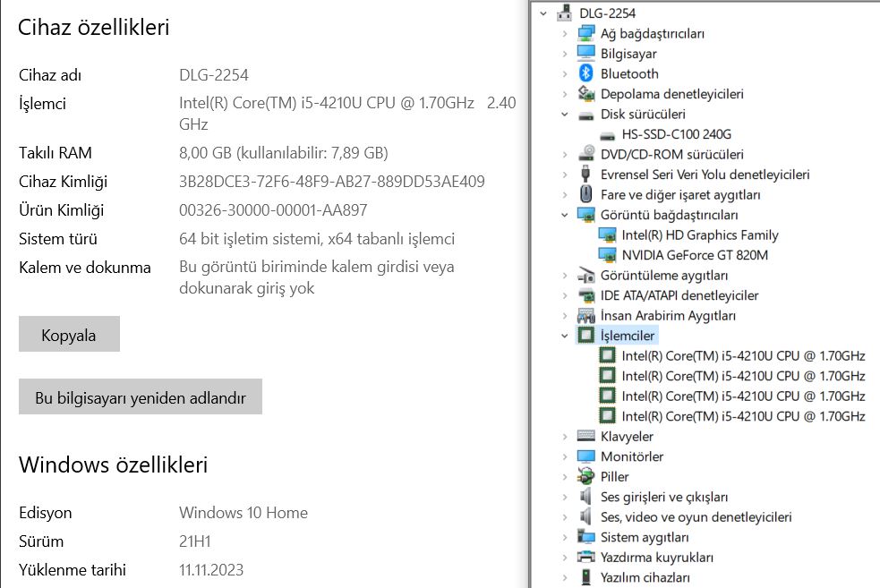
Task: Expand the Piller category
Action: click(x=565, y=477)
